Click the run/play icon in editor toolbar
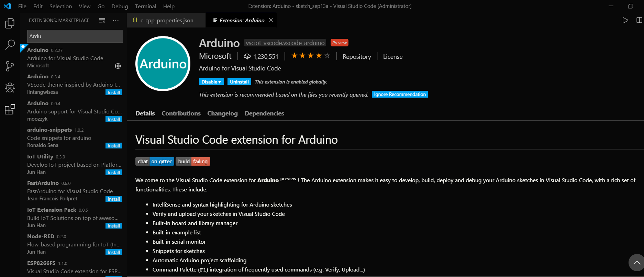 tap(625, 20)
